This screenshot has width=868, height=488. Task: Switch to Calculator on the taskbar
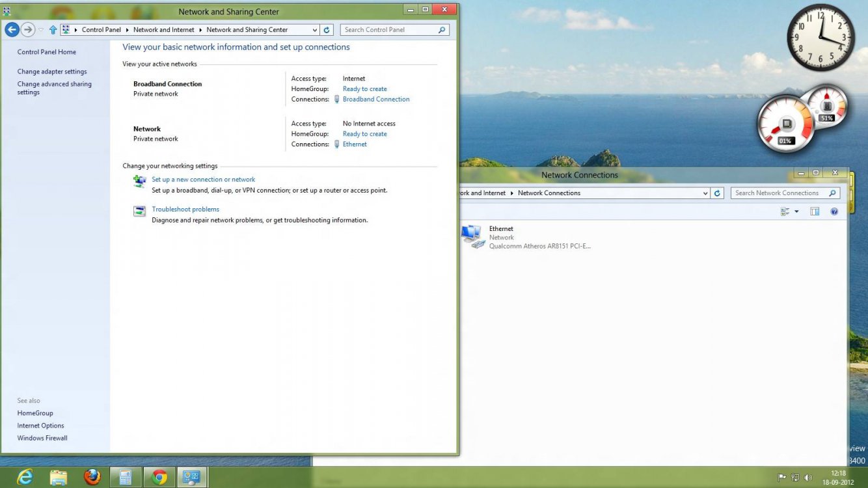(x=126, y=478)
